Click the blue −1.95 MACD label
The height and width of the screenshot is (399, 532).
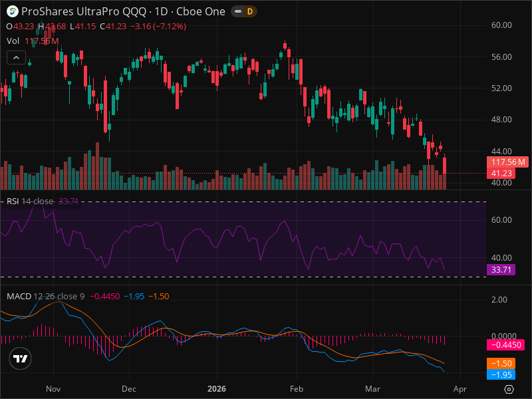point(501,374)
